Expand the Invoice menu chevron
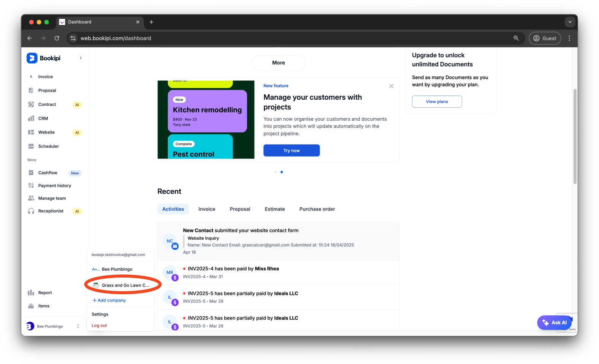The height and width of the screenshot is (364, 599). pos(31,77)
